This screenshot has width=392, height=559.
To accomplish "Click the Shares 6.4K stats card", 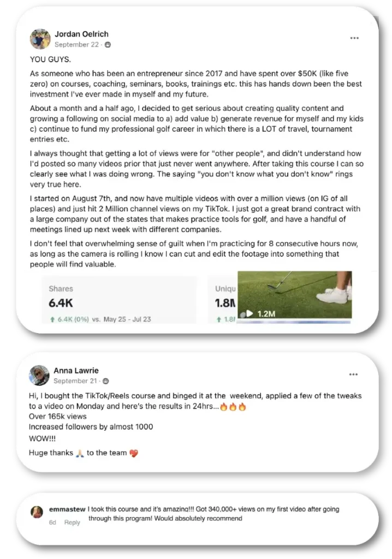I will pos(119,300).
